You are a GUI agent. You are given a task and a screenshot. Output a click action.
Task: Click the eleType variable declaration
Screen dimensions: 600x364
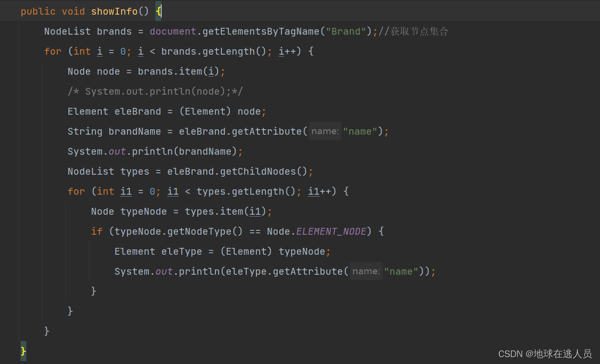[x=182, y=251]
